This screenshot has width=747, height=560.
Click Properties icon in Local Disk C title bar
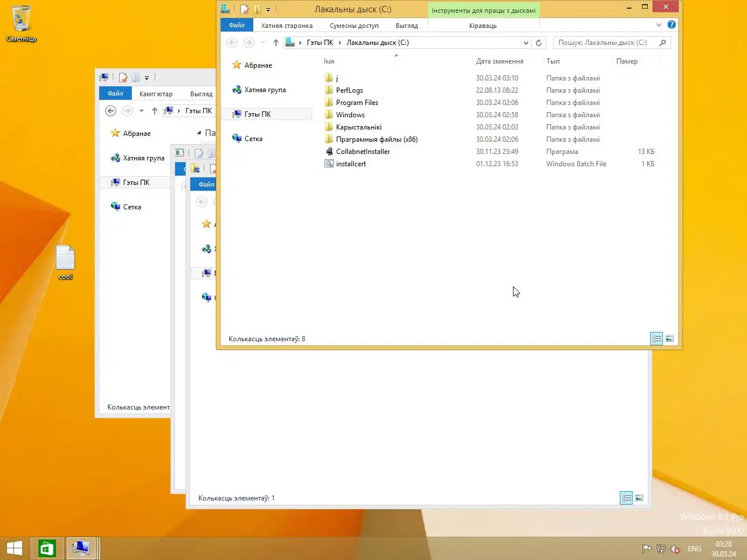coord(245,9)
